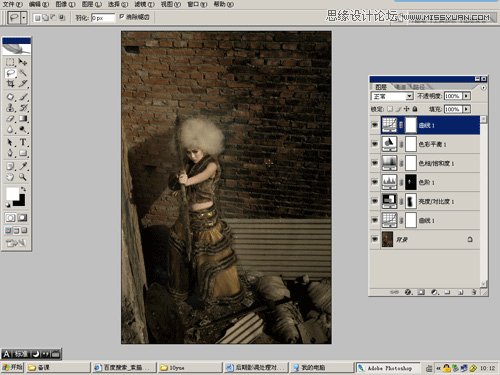Screen dimensions: 500x375
Task: Select the Gradient tool
Action: click(x=23, y=118)
